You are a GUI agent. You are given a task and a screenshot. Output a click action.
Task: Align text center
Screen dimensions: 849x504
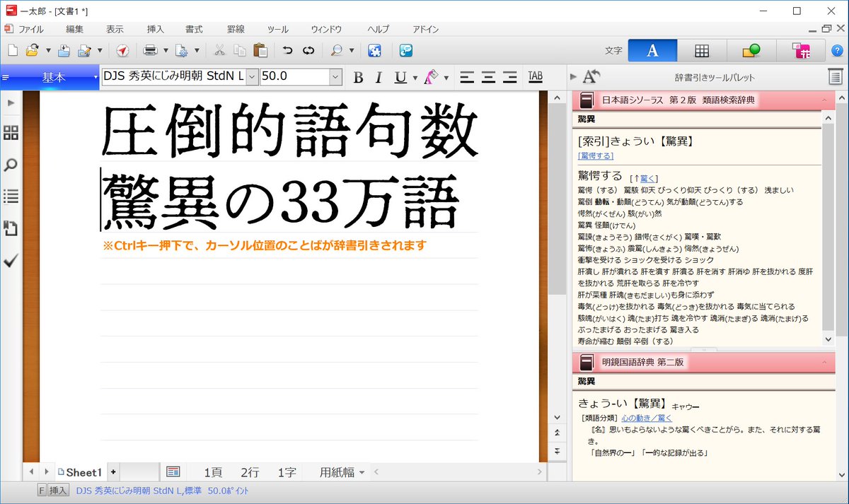click(x=488, y=76)
